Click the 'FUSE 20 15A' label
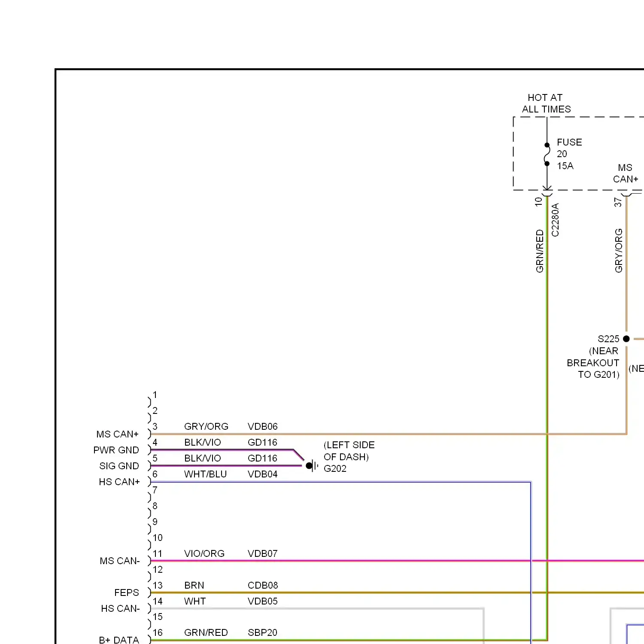Screen dimensions: 644x644 (569, 154)
